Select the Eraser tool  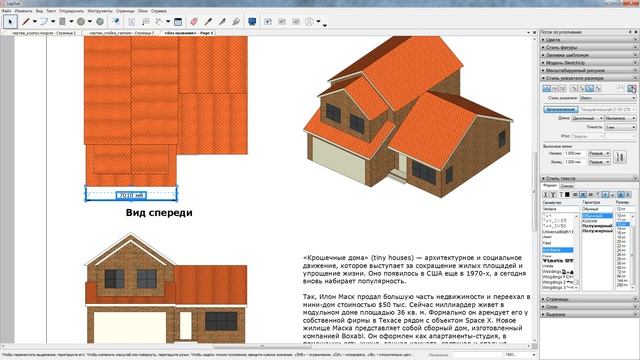pos(194,22)
